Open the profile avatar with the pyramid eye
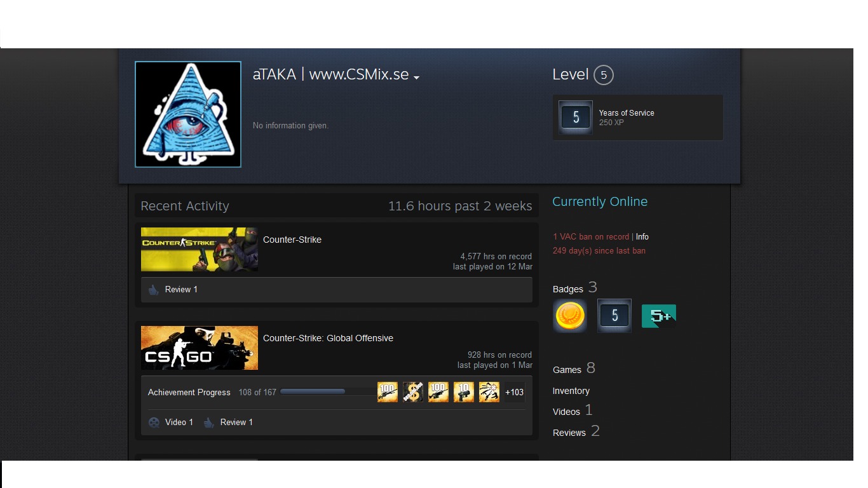The height and width of the screenshot is (488, 868). (188, 114)
